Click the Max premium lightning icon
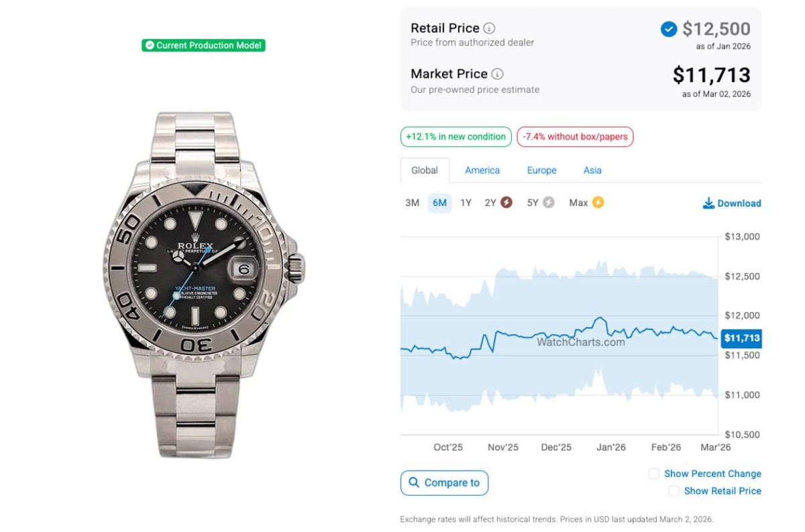 [598, 202]
